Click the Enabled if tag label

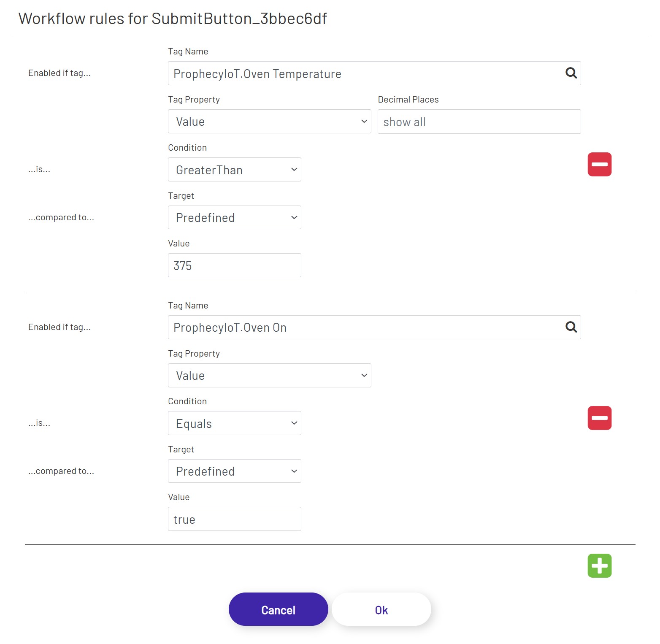(59, 73)
